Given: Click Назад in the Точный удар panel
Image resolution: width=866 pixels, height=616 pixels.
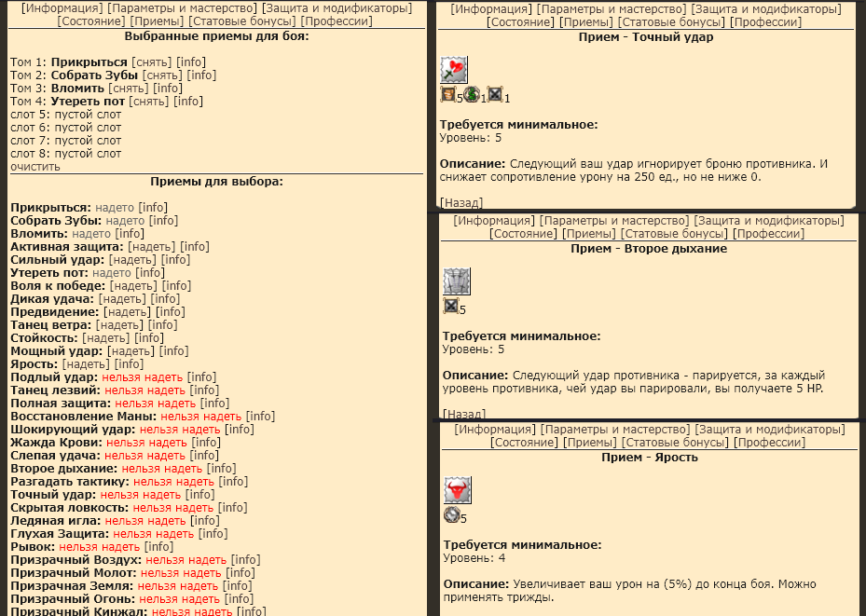Looking at the screenshot, I should (461, 201).
